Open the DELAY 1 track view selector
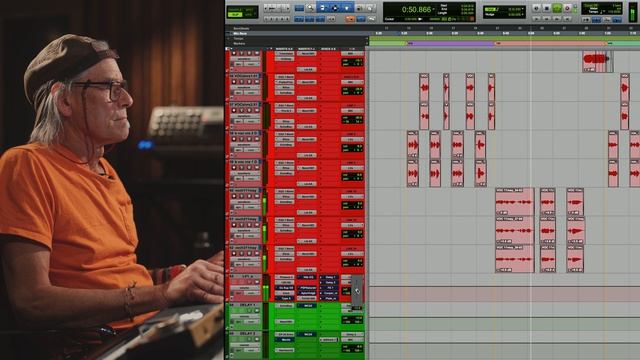Screen dimensions: 640x360 click(x=245, y=317)
